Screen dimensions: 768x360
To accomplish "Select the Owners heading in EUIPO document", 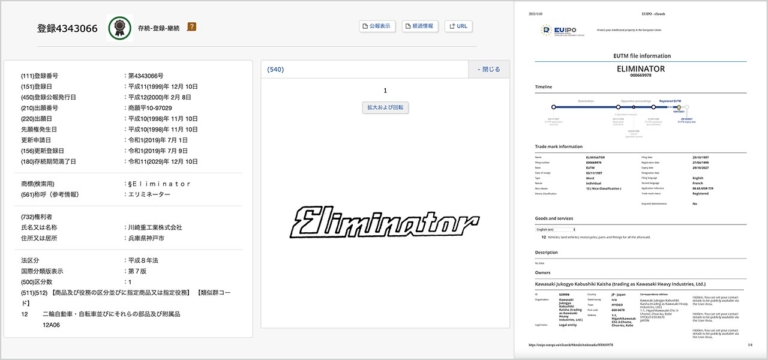I will click(543, 273).
